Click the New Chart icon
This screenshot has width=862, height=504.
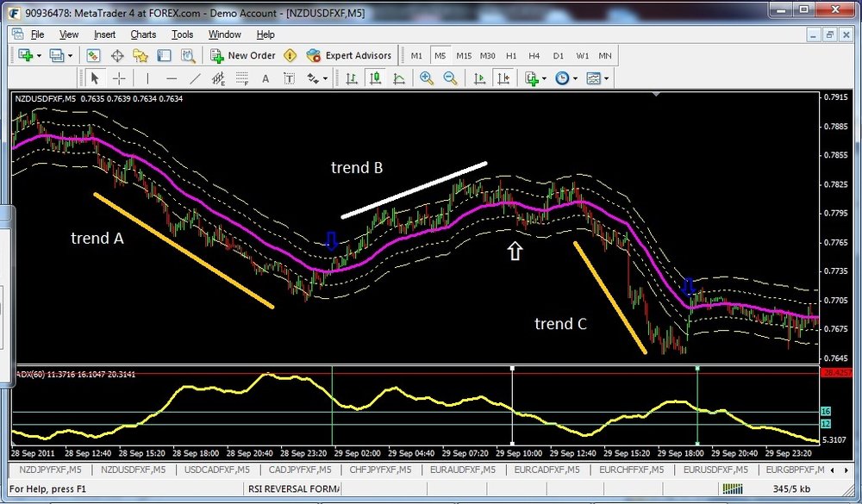pyautogui.click(x=25, y=55)
